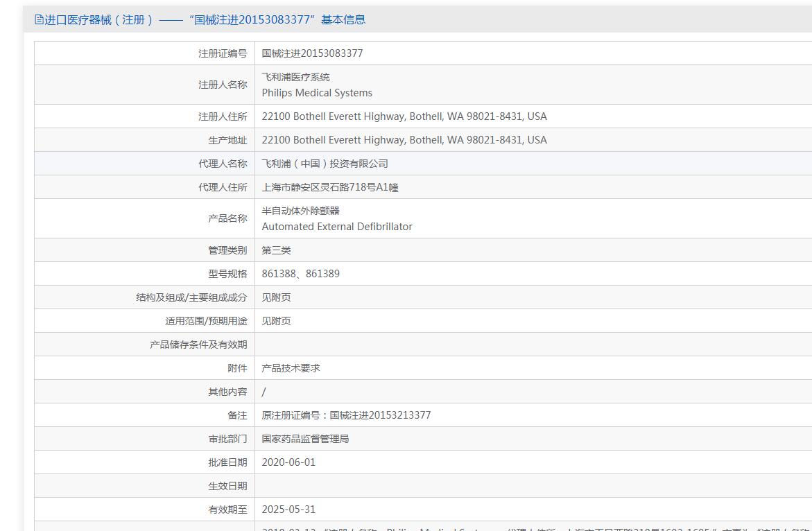Click the 产品名称 label
Image resolution: width=812 pixels, height=531 pixels.
click(x=228, y=218)
